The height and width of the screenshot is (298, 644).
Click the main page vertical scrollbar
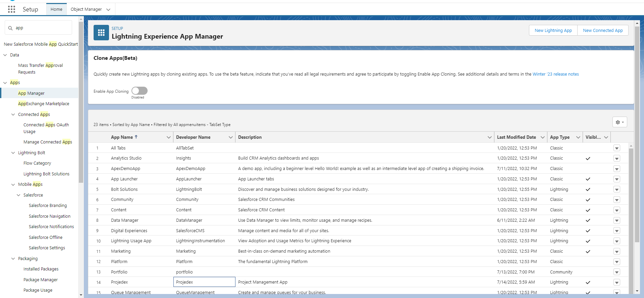point(637,134)
